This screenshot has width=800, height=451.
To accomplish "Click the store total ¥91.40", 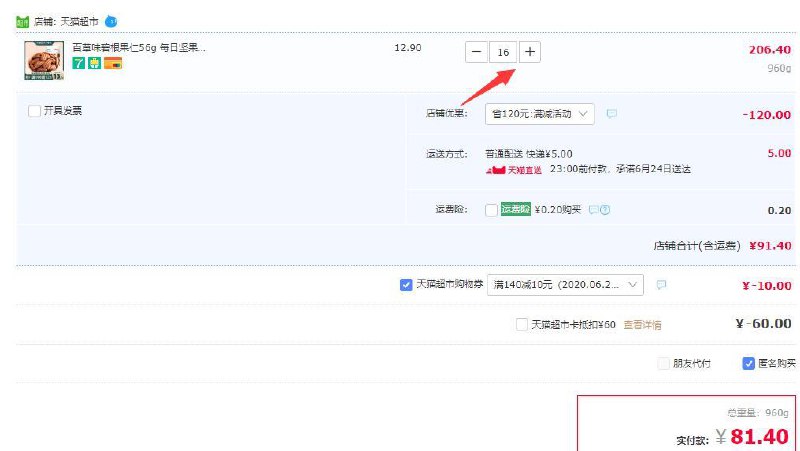I will (x=770, y=246).
